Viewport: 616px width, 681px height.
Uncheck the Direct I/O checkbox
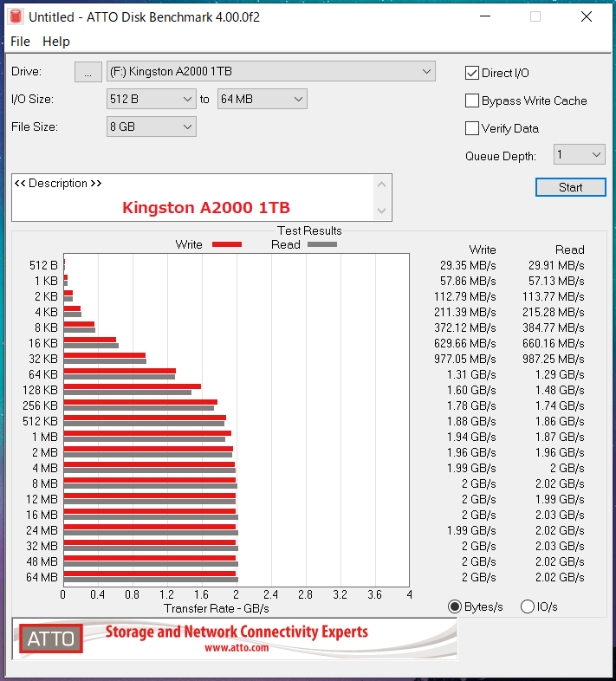(472, 73)
